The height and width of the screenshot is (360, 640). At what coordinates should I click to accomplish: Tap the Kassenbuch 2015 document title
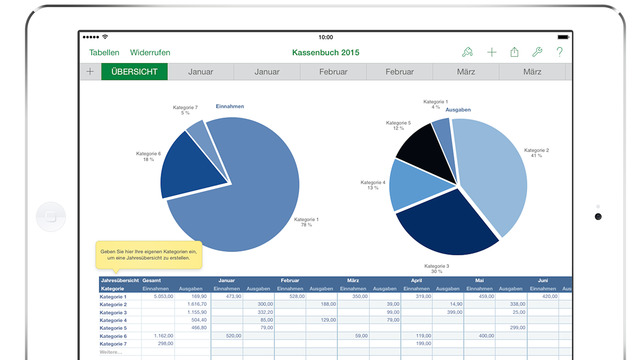326,53
